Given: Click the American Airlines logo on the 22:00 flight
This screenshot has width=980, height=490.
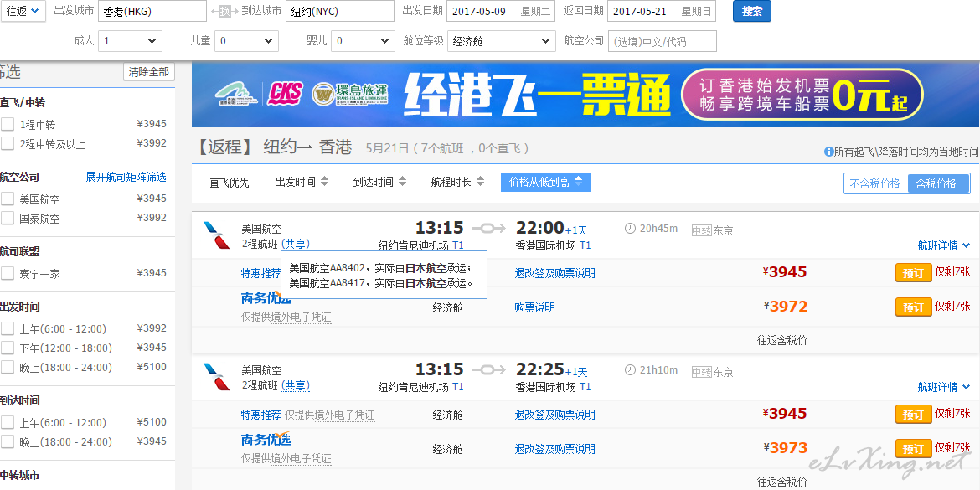Looking at the screenshot, I should tap(216, 235).
